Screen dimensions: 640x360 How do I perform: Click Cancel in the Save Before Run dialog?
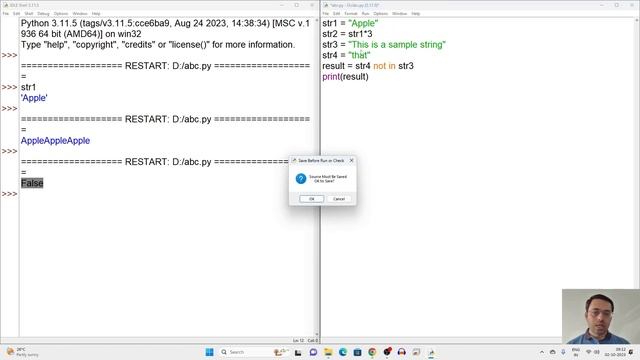click(339, 199)
